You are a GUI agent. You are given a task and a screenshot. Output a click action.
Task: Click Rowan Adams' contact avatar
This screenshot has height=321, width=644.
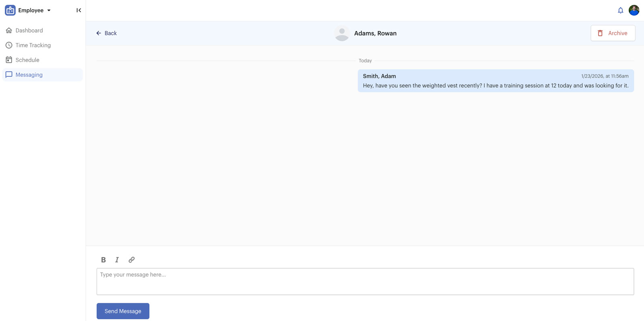click(342, 33)
